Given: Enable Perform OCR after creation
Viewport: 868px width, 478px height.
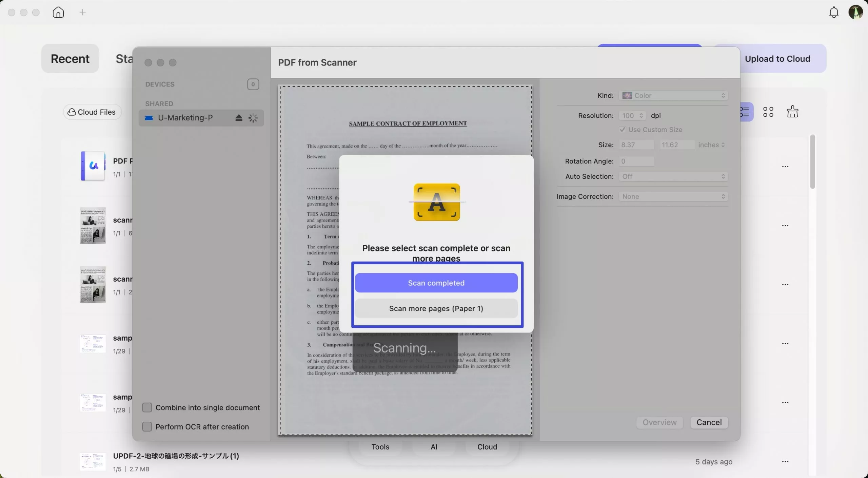Looking at the screenshot, I should point(147,426).
